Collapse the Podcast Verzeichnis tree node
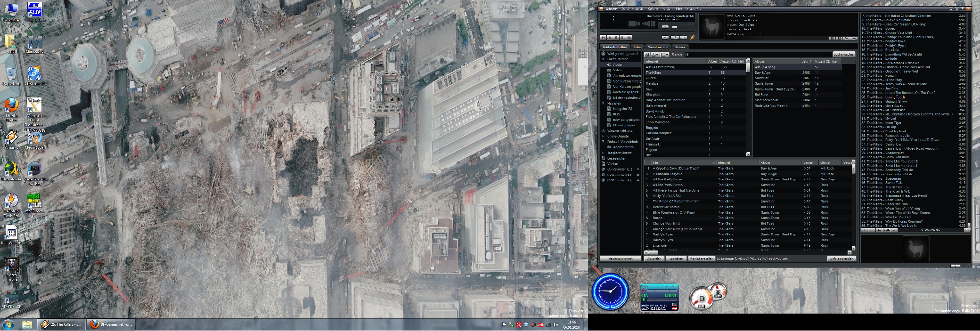980x331 pixels. (603, 142)
